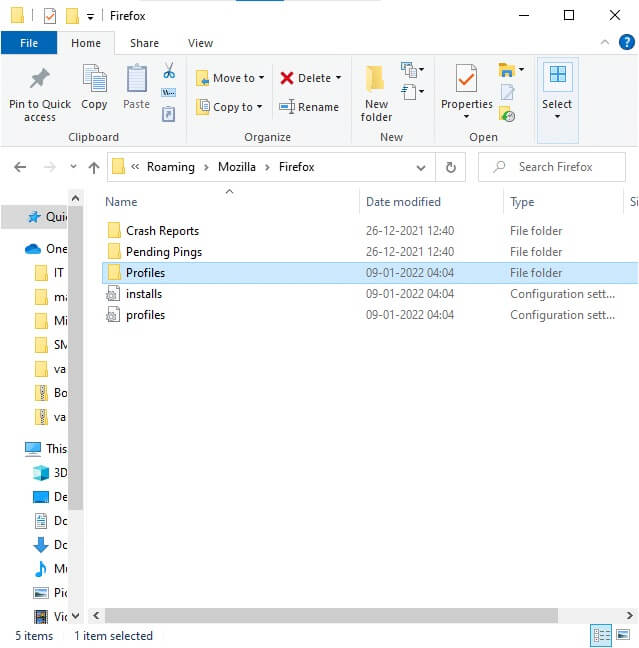Click the New item icon

409,69
